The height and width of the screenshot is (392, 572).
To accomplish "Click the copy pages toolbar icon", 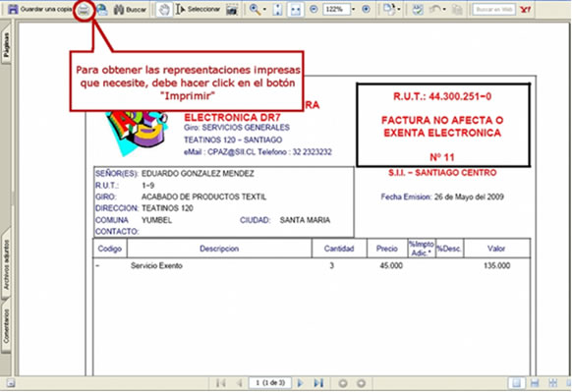I will click(x=457, y=10).
